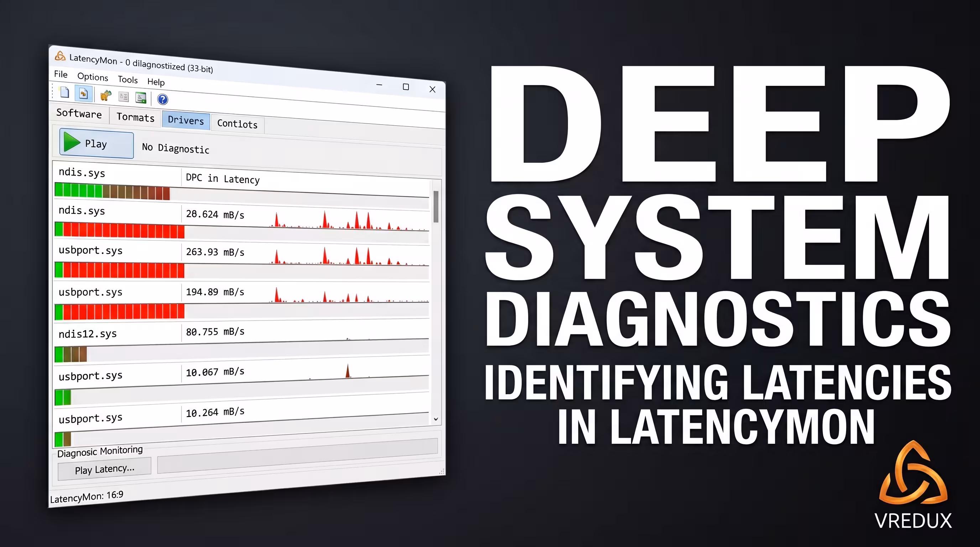Click the Diagnosic Monitoring label
Viewport: 980px width, 547px height.
100,452
